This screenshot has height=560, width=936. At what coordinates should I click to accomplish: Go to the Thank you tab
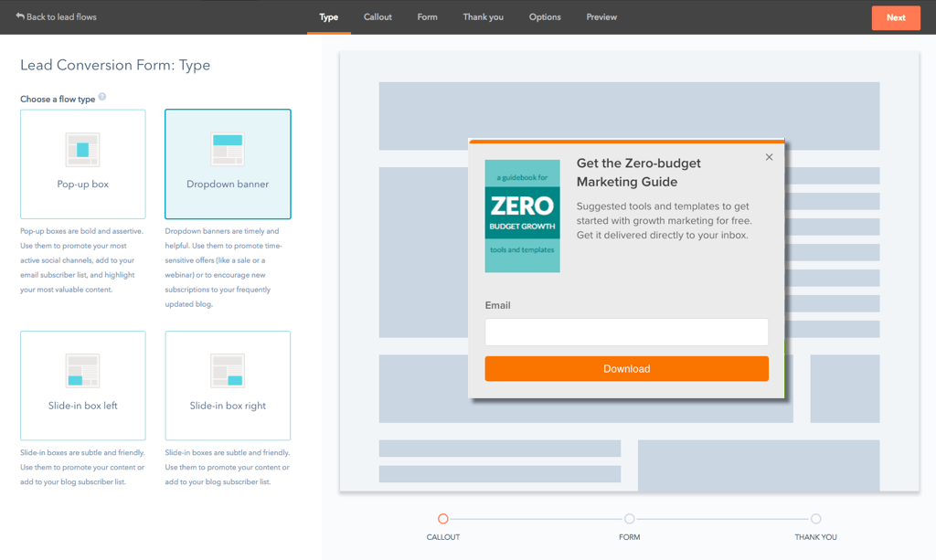tap(483, 16)
